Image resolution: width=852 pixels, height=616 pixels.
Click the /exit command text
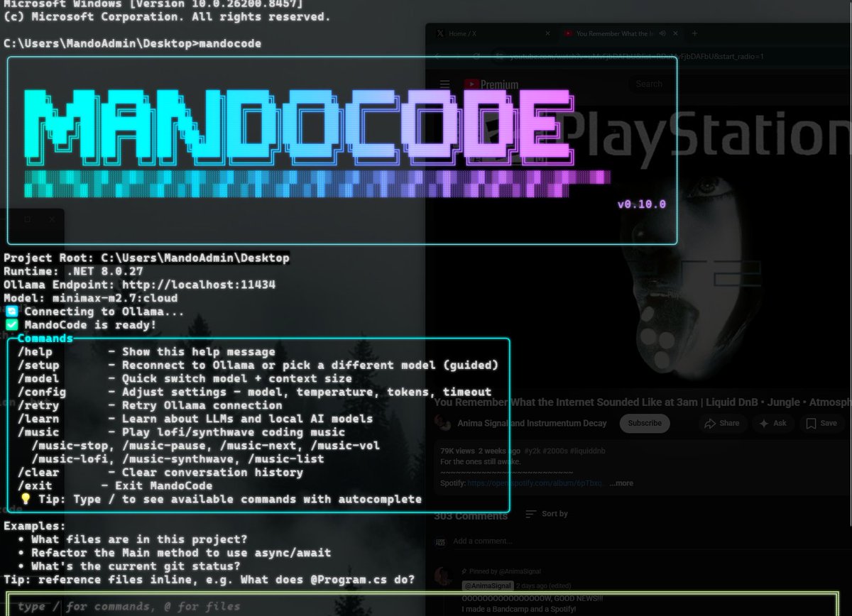pos(35,486)
